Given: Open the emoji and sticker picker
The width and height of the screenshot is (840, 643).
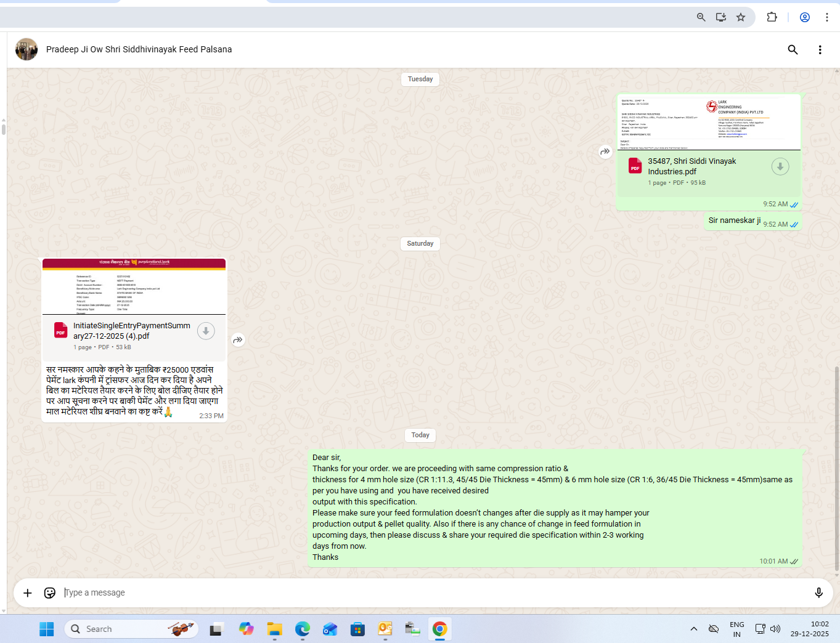Looking at the screenshot, I should click(x=50, y=593).
